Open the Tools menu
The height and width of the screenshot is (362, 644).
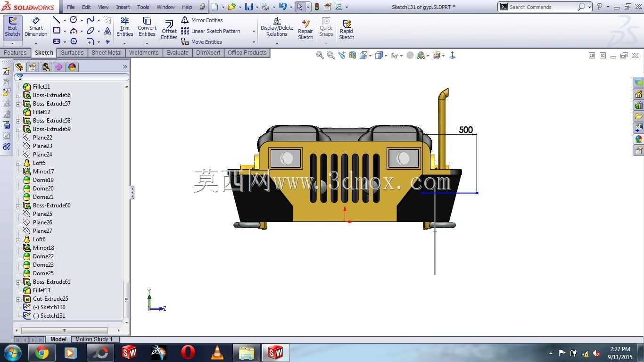pyautogui.click(x=143, y=7)
